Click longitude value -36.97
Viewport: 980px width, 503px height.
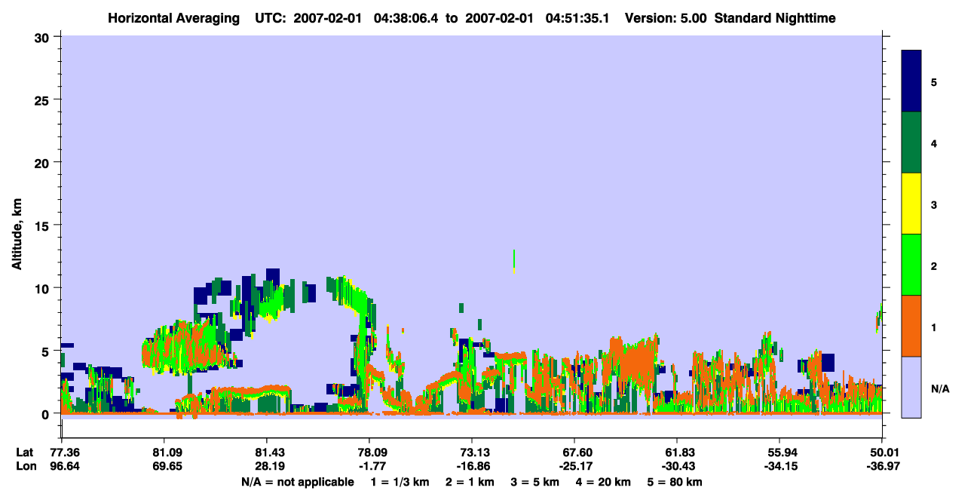pos(882,466)
